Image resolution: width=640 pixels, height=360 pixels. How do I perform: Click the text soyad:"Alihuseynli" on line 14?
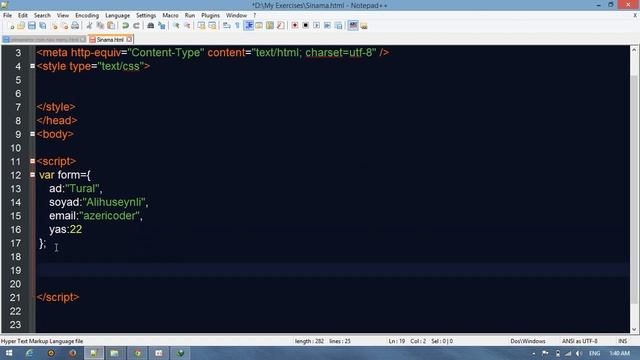pos(98,202)
